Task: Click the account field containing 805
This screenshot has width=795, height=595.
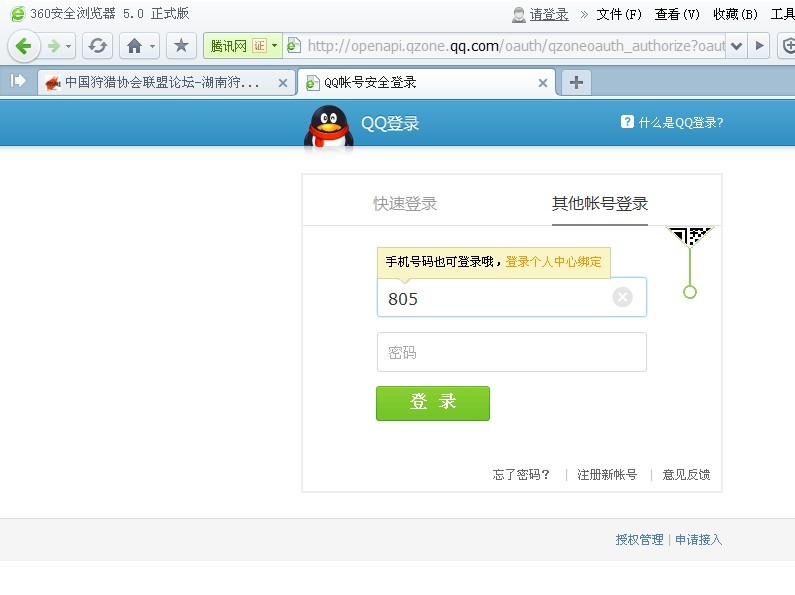Action: [x=512, y=298]
